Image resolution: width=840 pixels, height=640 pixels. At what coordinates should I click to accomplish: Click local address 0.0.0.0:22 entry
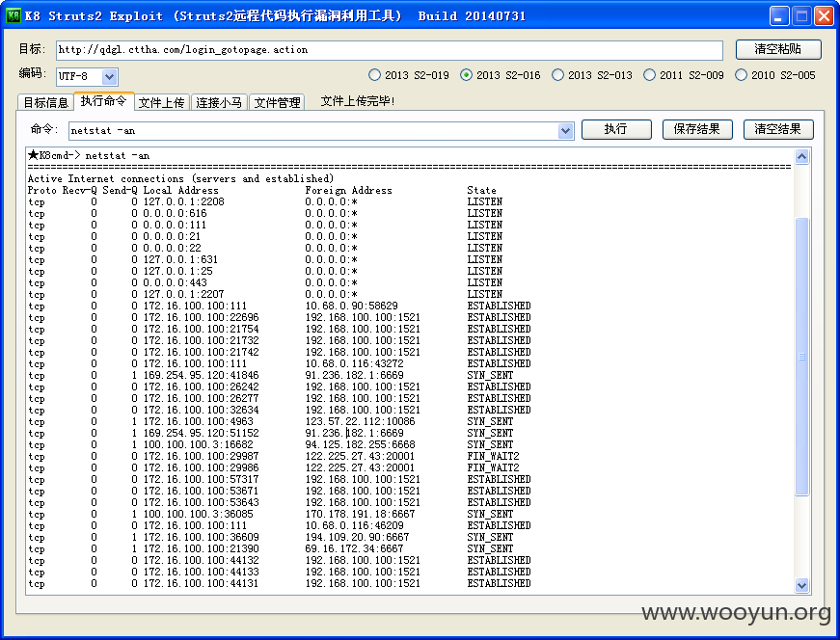(172, 248)
